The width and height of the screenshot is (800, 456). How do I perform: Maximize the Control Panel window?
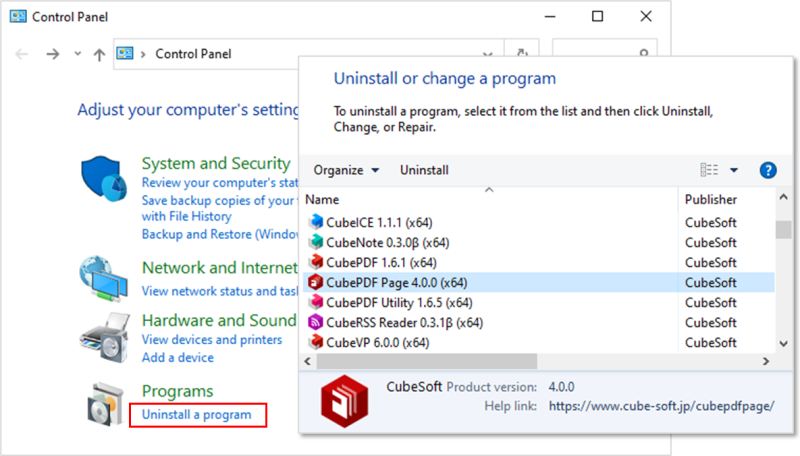[597, 16]
